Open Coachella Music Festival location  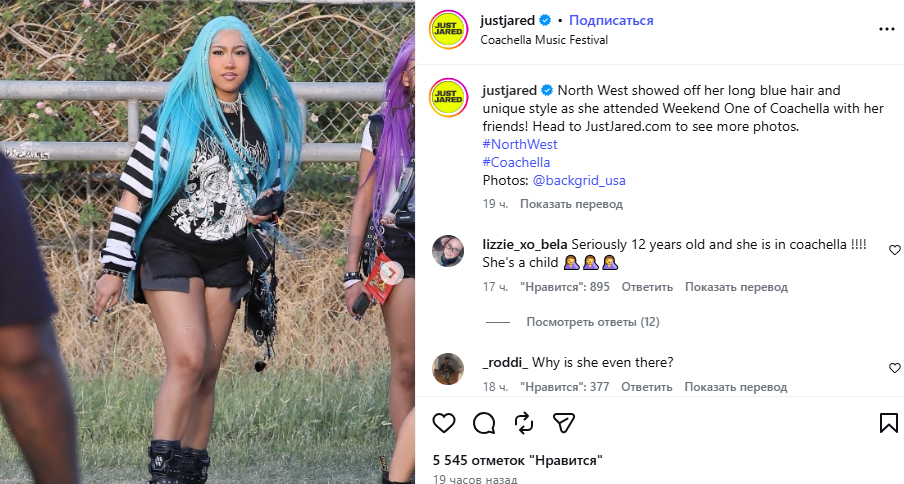coord(544,40)
